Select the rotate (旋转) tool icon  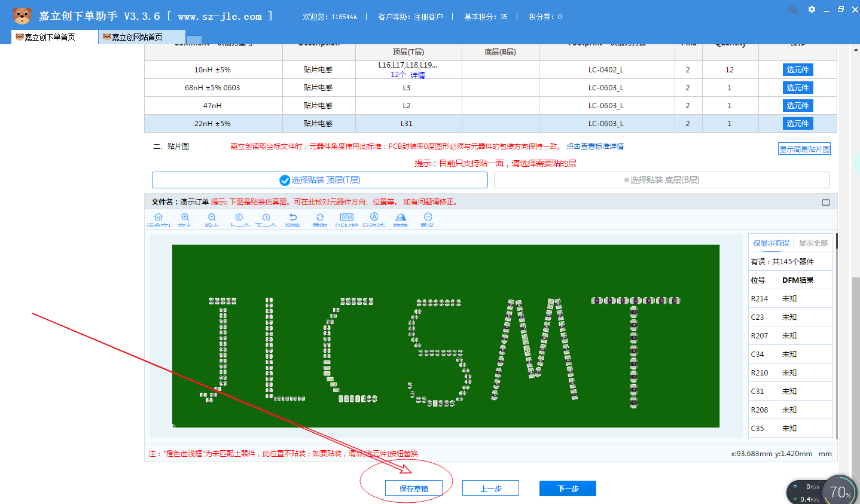[401, 218]
